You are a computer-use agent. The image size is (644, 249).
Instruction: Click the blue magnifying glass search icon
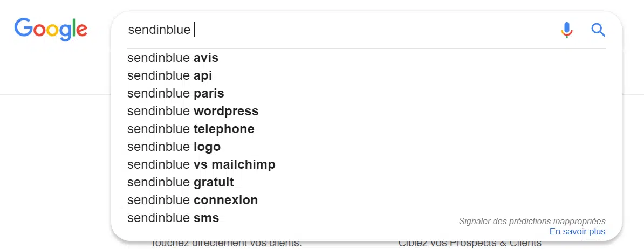[x=598, y=30]
